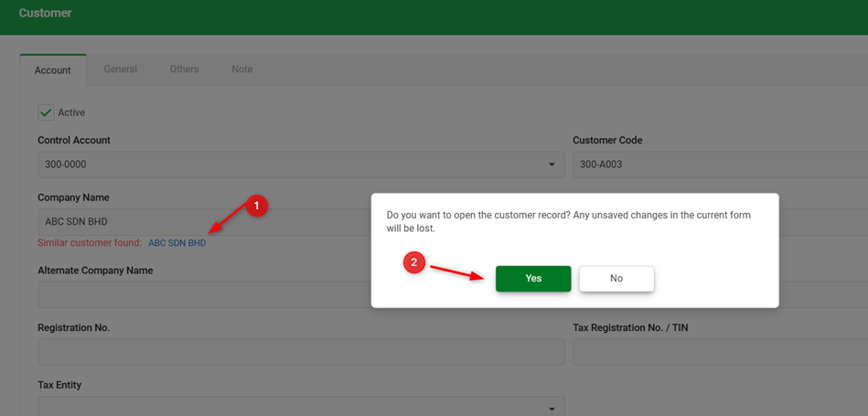Focus the Tax Registration No. / TIN field

pyautogui.click(x=720, y=352)
